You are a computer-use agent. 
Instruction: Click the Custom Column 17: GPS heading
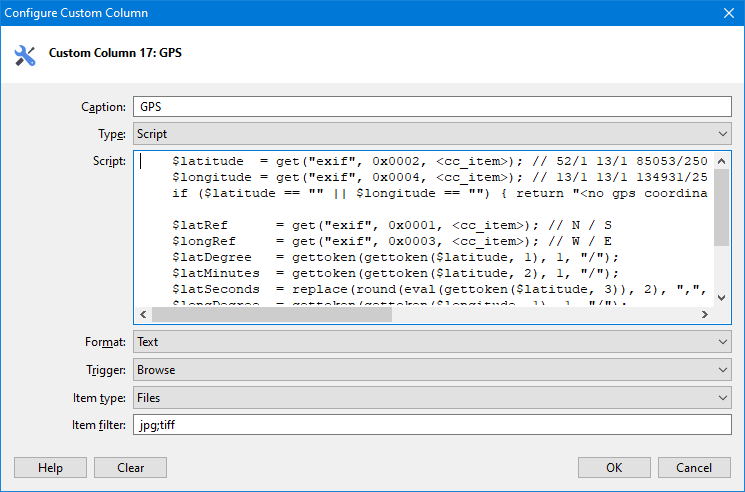115,53
